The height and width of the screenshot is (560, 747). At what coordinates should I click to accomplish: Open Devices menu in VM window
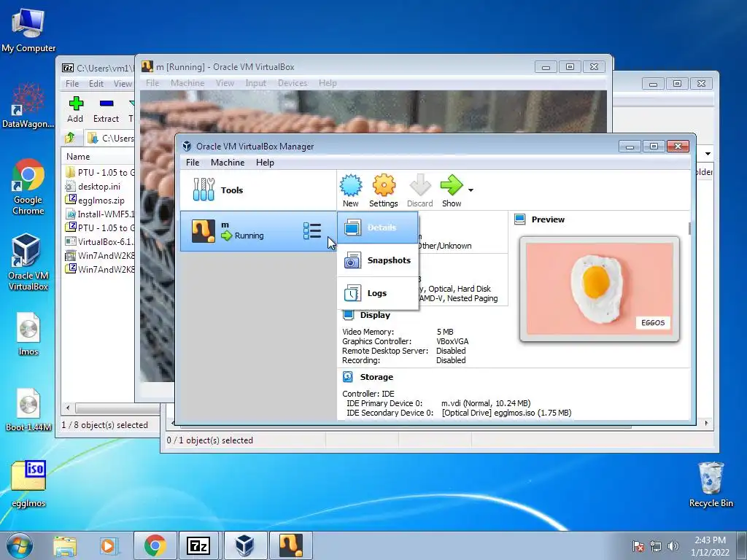293,83
